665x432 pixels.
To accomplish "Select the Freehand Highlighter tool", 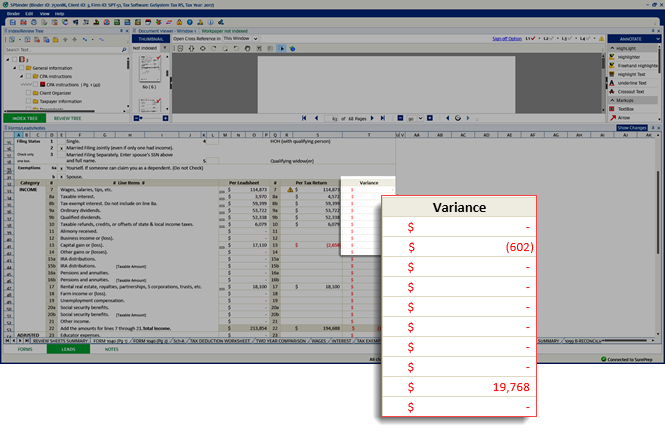I will [634, 66].
